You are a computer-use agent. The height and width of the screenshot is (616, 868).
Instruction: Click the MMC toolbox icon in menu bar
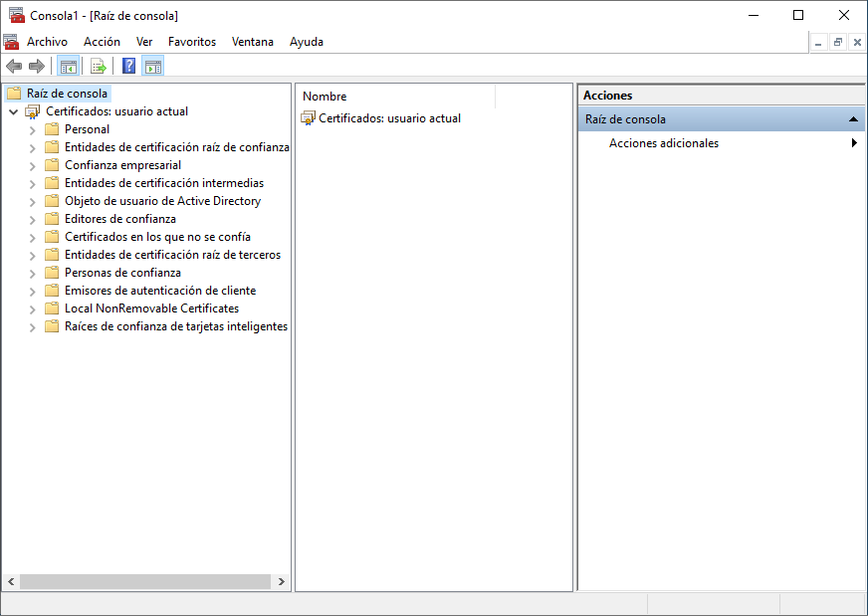11,42
